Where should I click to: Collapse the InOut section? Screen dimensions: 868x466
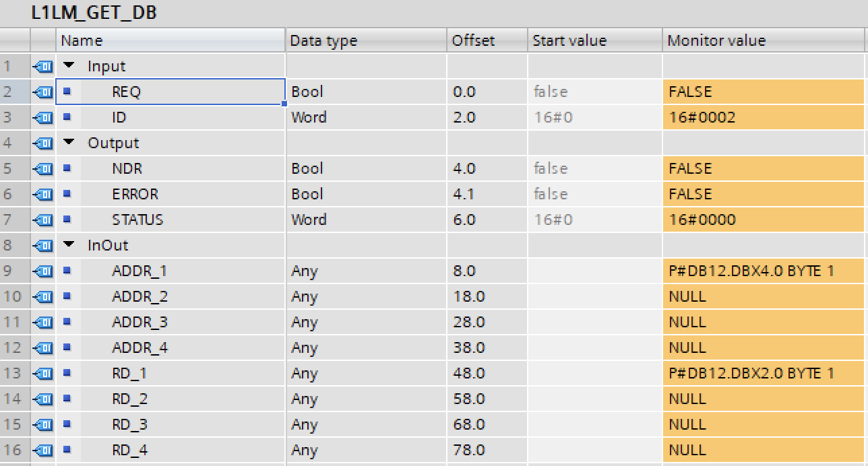68,246
